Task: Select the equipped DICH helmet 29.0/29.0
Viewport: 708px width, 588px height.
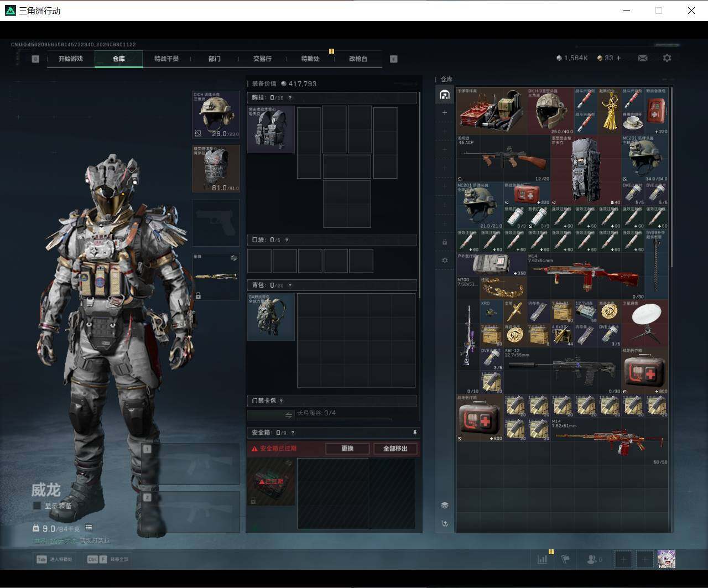Action: point(216,115)
